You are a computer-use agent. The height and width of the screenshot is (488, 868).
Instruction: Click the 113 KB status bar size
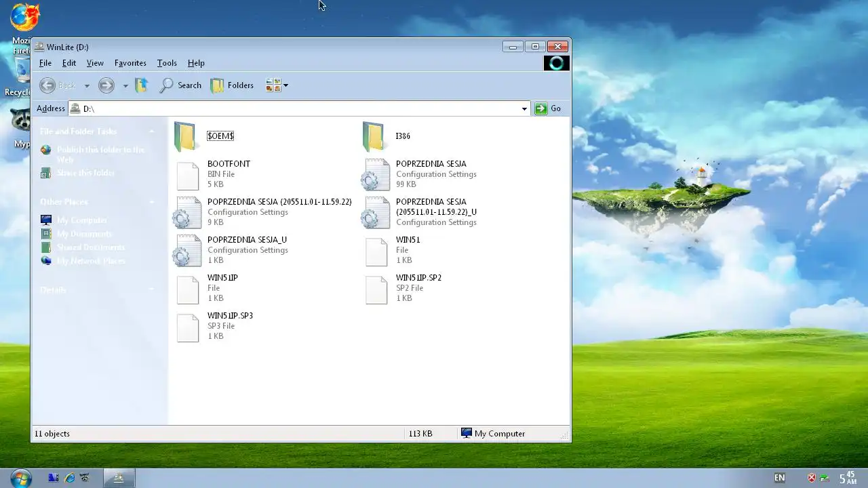click(420, 434)
